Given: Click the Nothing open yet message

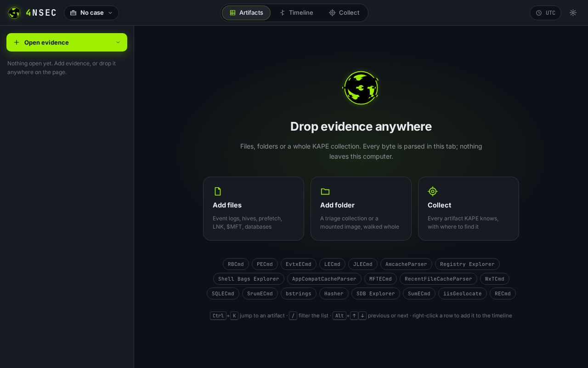Looking at the screenshot, I should 62,68.
